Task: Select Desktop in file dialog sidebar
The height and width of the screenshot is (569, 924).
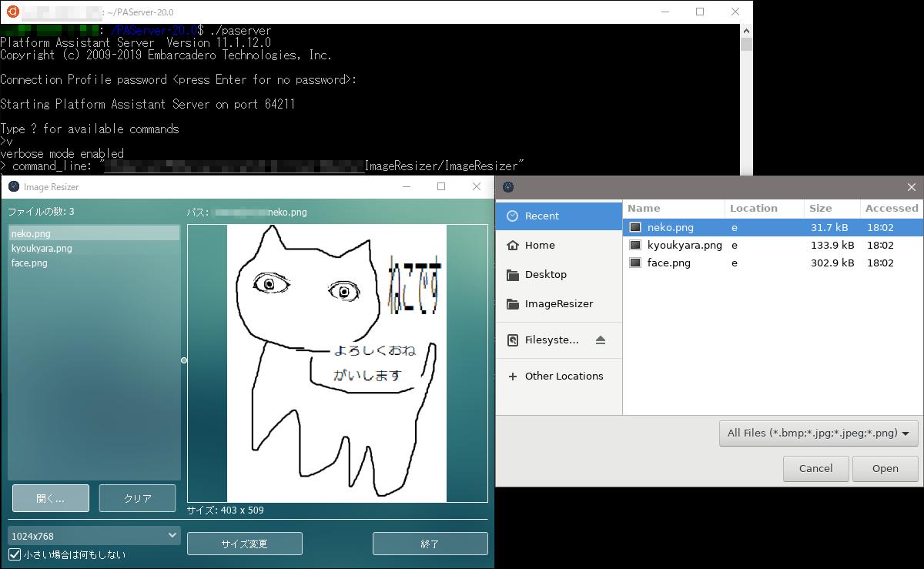Action: (559, 275)
